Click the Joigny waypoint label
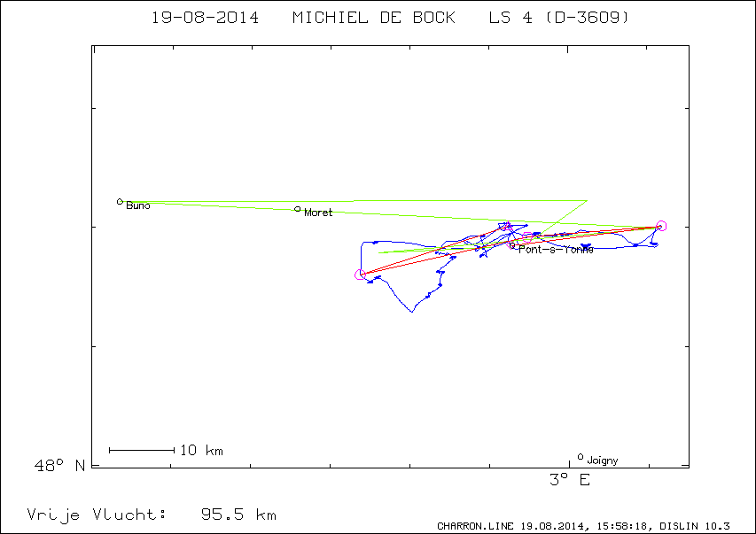This screenshot has width=756, height=534. click(602, 460)
